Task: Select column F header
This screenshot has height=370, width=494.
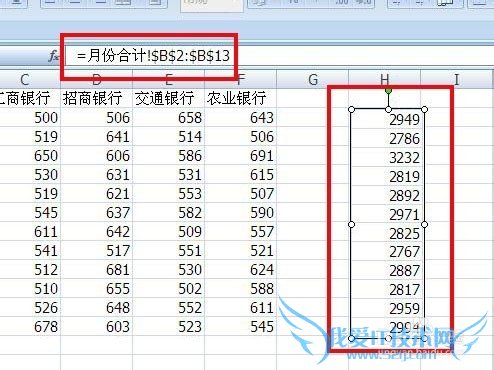Action: point(241,80)
